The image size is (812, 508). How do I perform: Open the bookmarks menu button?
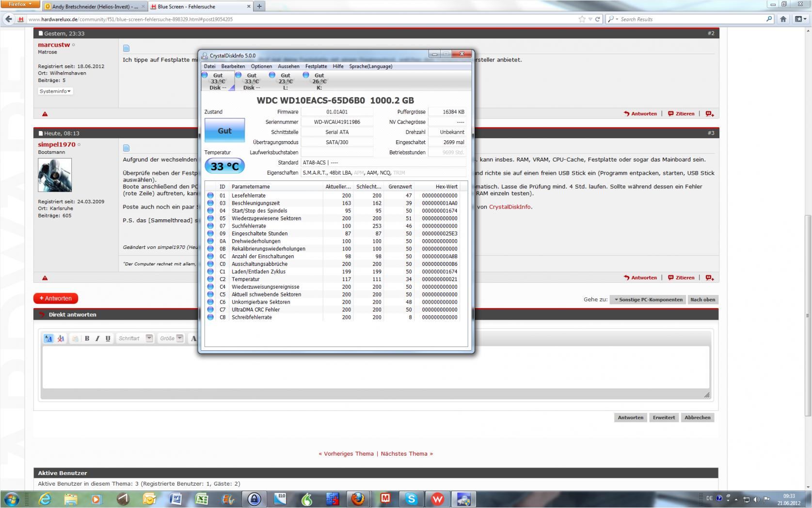click(x=800, y=19)
